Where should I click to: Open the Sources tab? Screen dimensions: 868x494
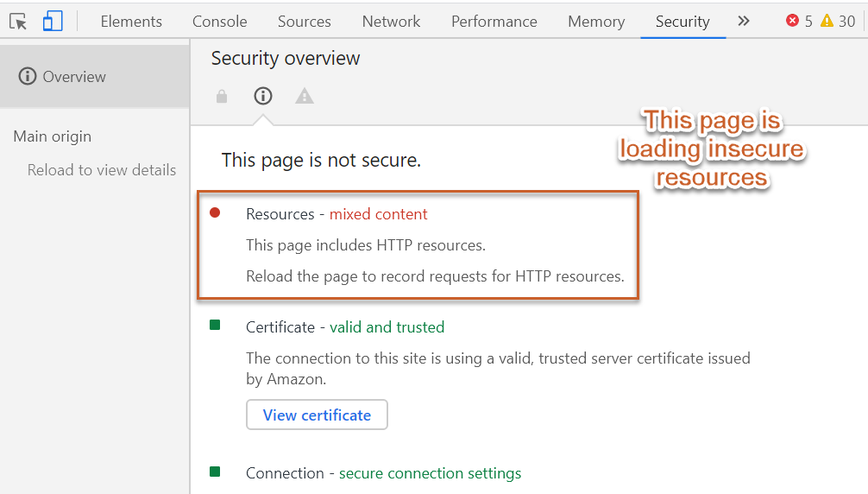click(304, 22)
